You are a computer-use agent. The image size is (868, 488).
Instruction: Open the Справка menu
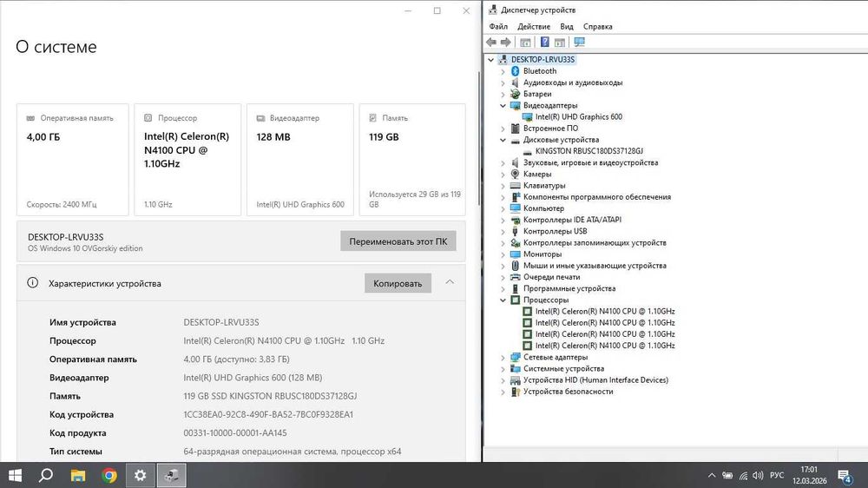[x=597, y=26]
